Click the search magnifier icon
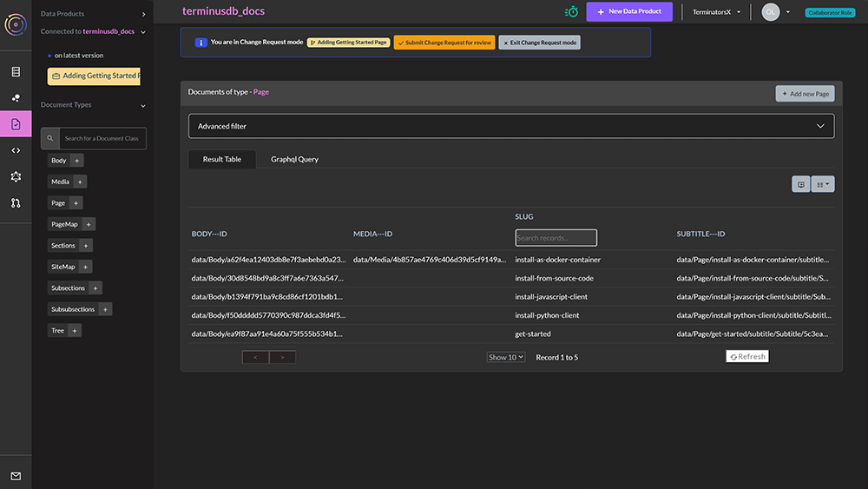The image size is (868, 489). pyautogui.click(x=49, y=138)
